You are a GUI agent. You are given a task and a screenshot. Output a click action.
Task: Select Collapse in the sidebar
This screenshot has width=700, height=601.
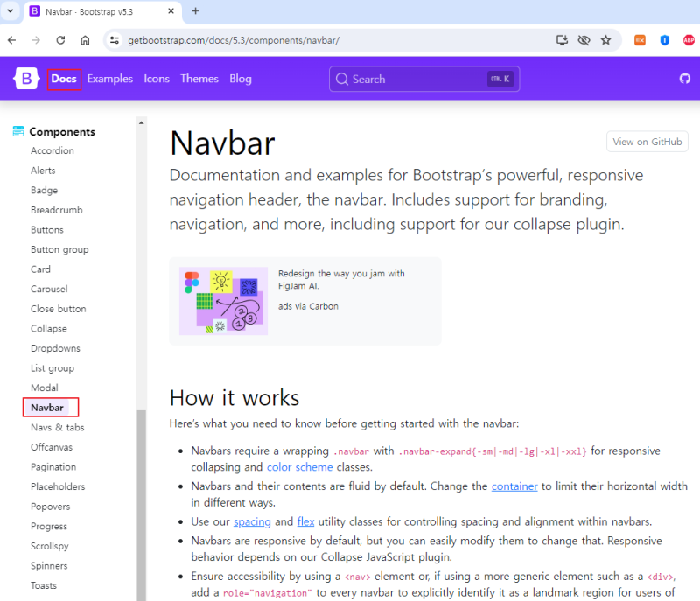[x=49, y=328]
